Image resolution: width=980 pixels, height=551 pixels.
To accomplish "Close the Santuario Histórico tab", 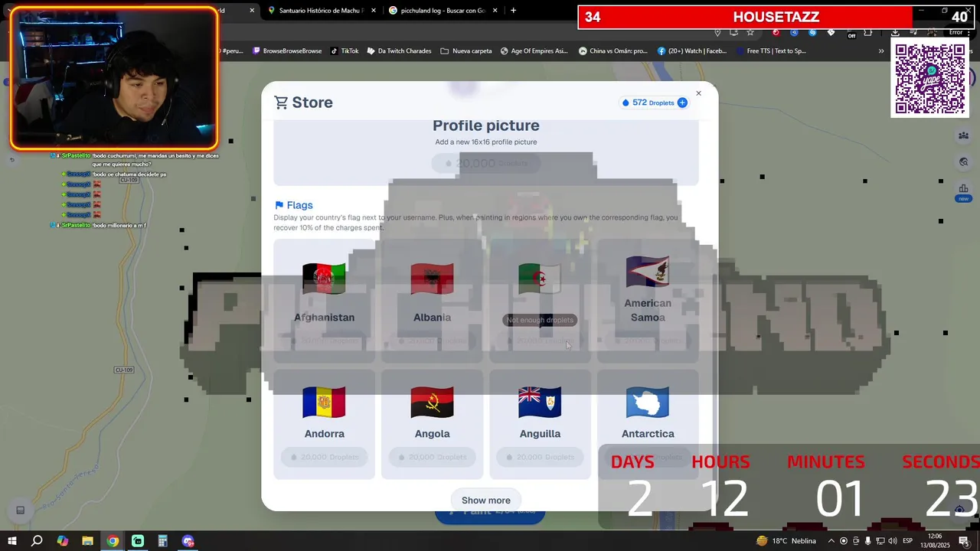I will 374,11.
